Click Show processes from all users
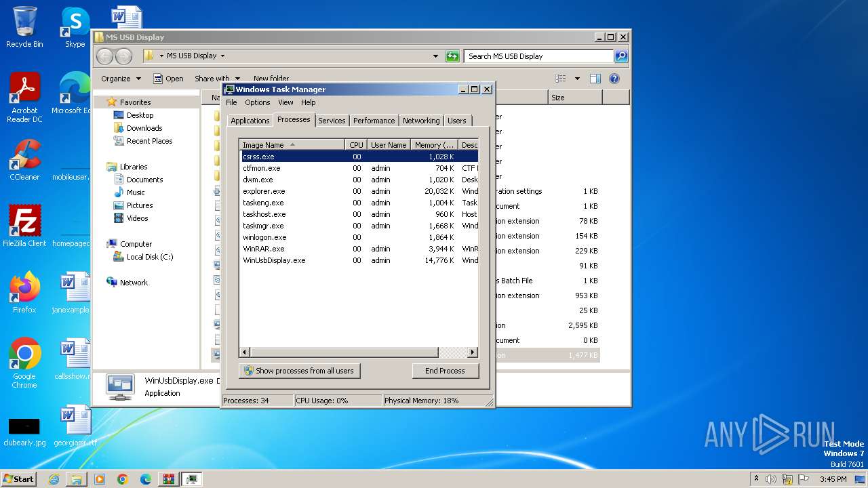 coord(299,371)
